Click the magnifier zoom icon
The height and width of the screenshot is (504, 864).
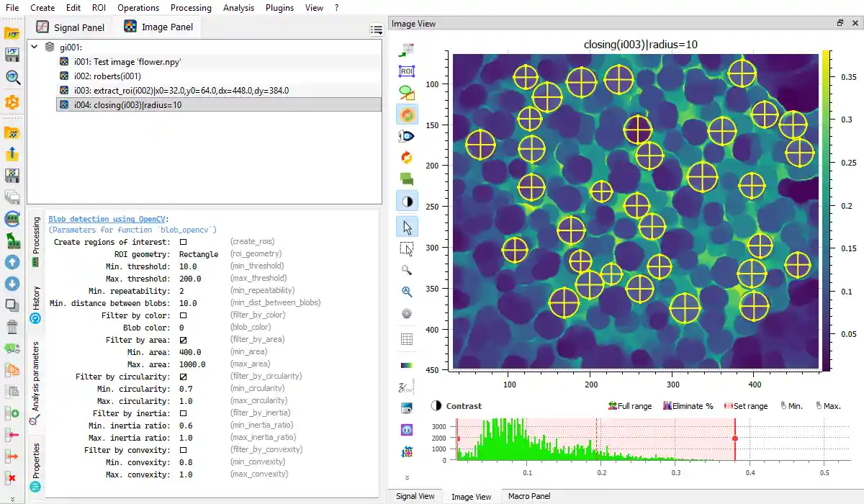point(407,269)
